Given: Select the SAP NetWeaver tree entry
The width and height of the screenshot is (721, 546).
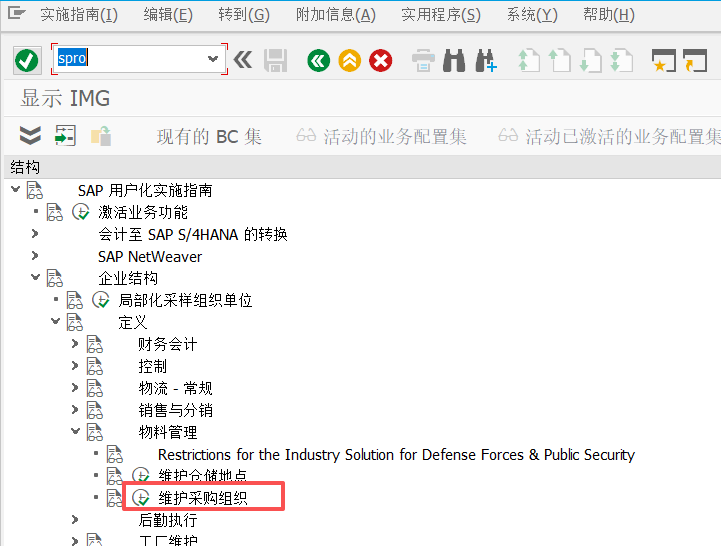Looking at the screenshot, I should point(150,256).
